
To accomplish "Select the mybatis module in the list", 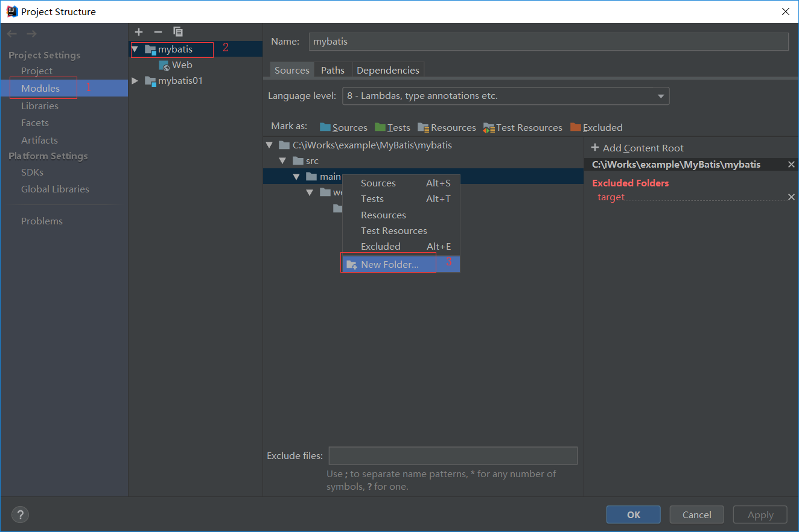I will pos(175,49).
